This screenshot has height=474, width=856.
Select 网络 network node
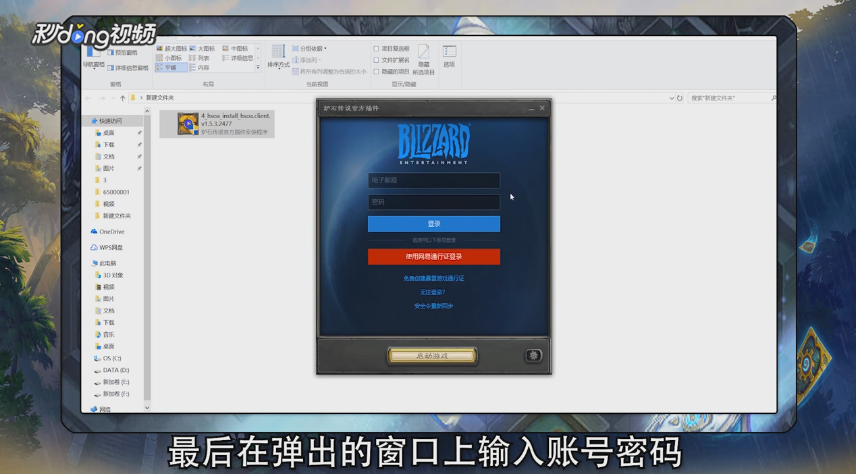coord(100,409)
